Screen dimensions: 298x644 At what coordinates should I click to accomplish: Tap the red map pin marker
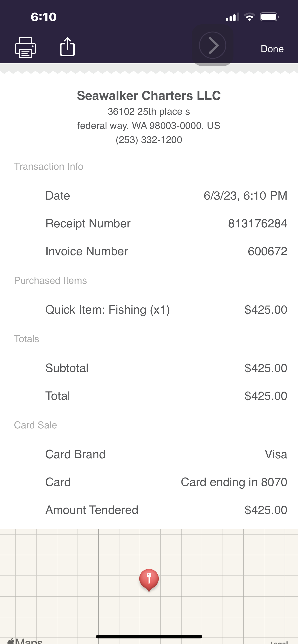(149, 579)
